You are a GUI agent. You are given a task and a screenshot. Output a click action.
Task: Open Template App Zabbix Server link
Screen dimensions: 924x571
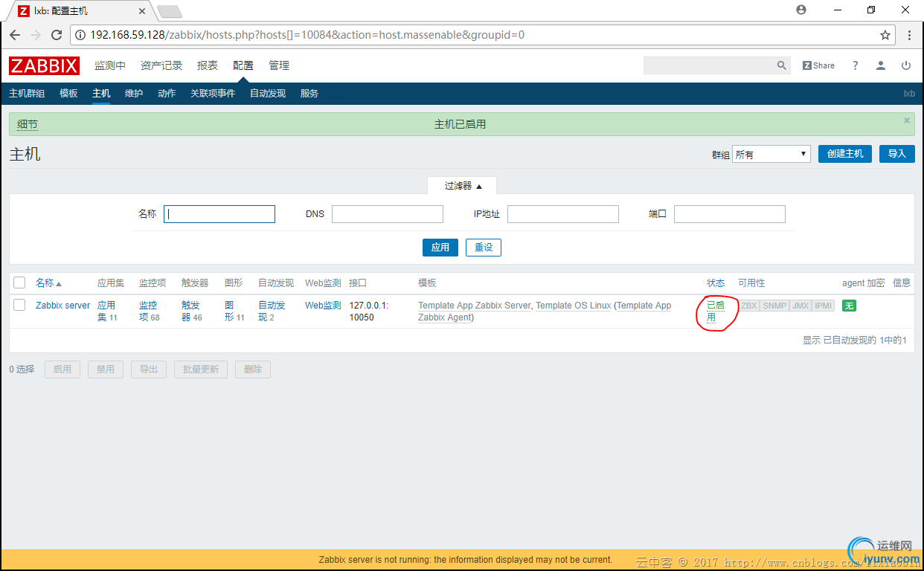click(475, 306)
